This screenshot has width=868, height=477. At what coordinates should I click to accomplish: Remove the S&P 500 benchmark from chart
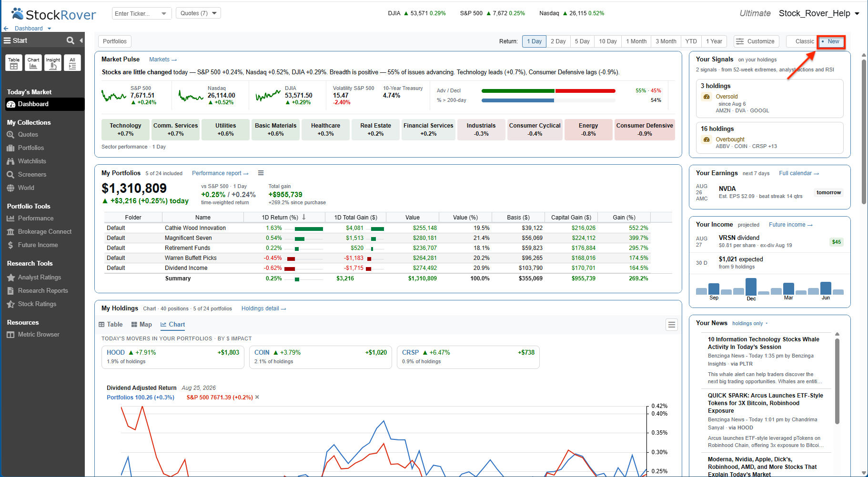[x=257, y=397]
